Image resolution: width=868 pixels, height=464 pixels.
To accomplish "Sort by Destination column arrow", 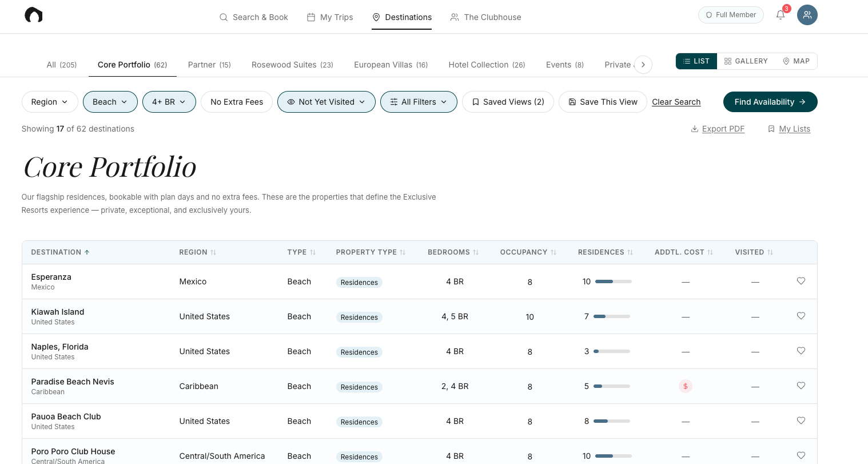I will click(x=87, y=252).
